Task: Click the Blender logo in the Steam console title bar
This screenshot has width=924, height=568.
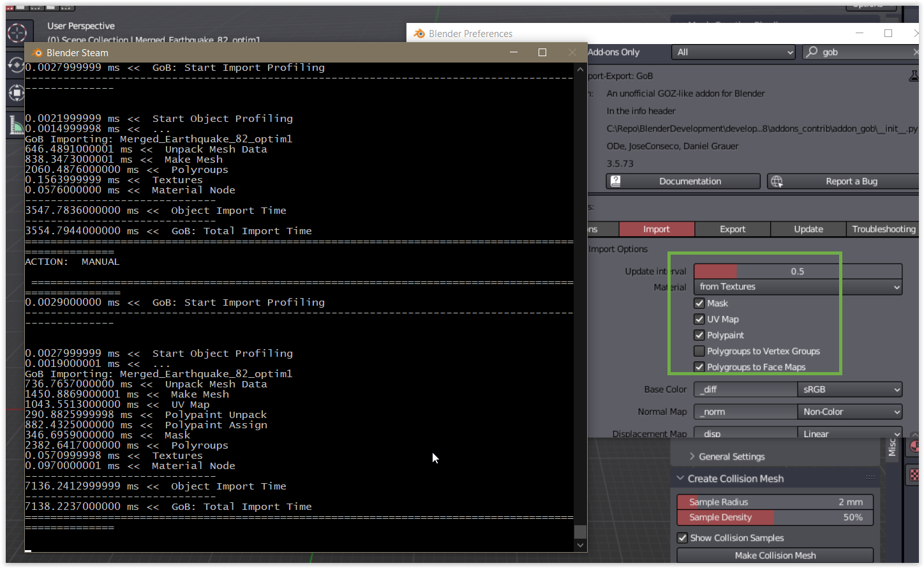Action: tap(37, 52)
